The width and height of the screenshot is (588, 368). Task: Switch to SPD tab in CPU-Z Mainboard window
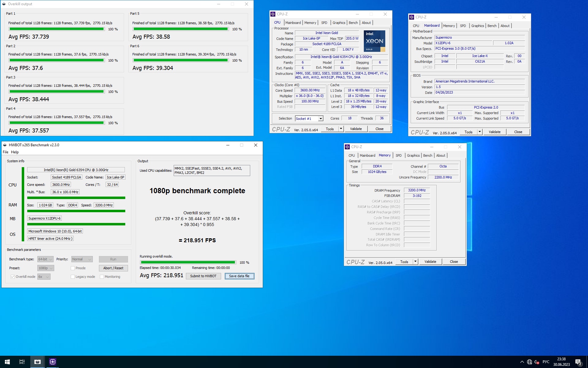click(463, 26)
